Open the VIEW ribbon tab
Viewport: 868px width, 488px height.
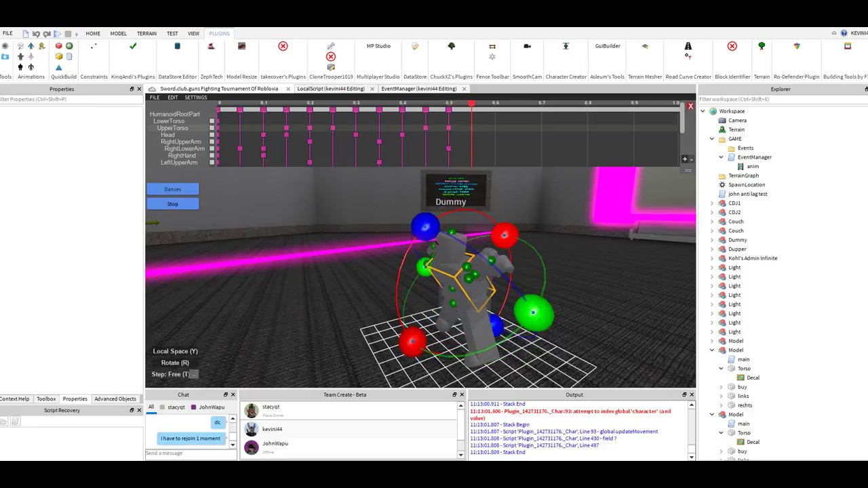(193, 33)
